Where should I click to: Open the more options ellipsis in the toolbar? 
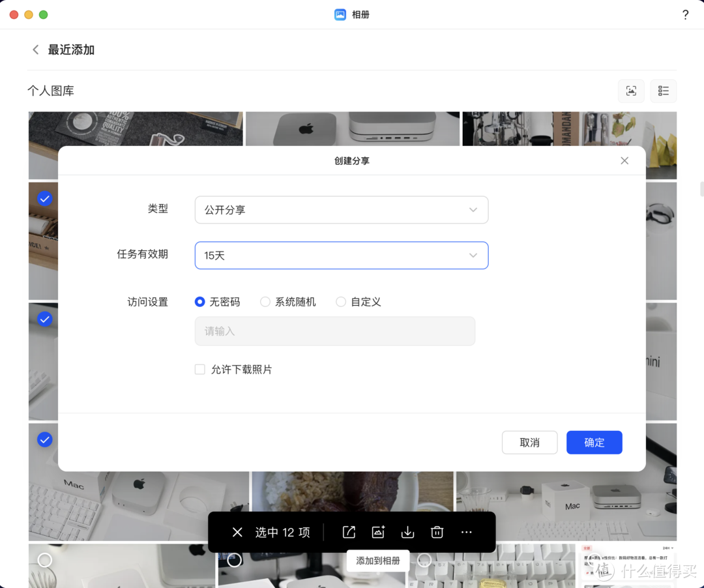466,532
